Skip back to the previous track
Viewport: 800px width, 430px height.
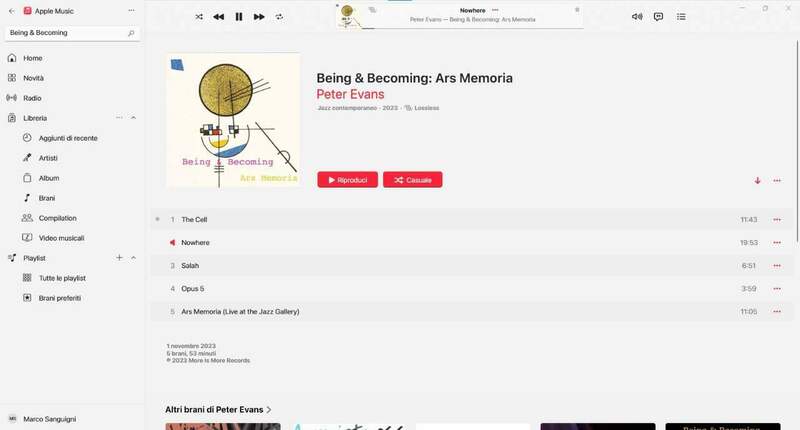click(x=218, y=17)
